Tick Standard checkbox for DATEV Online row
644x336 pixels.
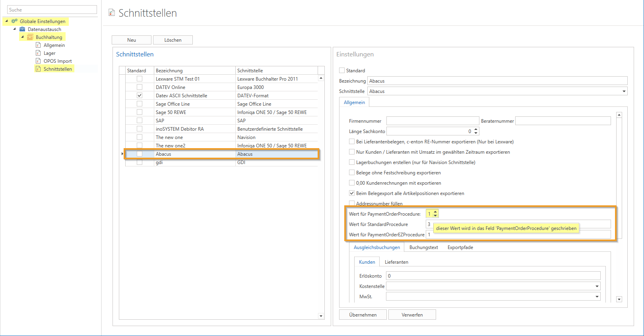click(x=140, y=87)
